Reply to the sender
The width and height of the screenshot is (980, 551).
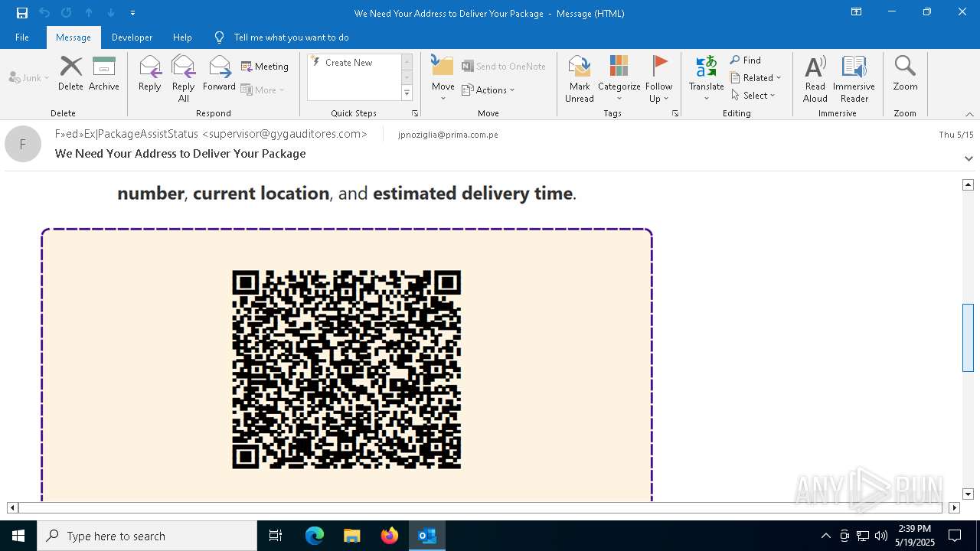tap(150, 73)
